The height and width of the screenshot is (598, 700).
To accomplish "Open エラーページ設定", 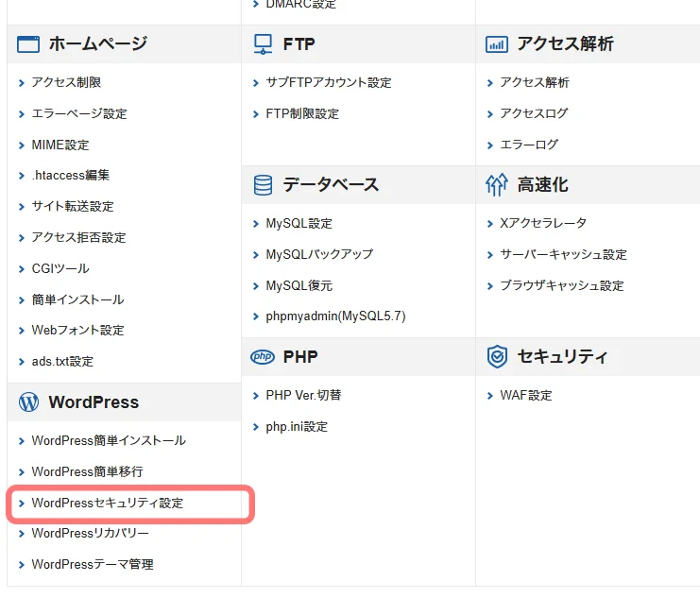I will [79, 113].
